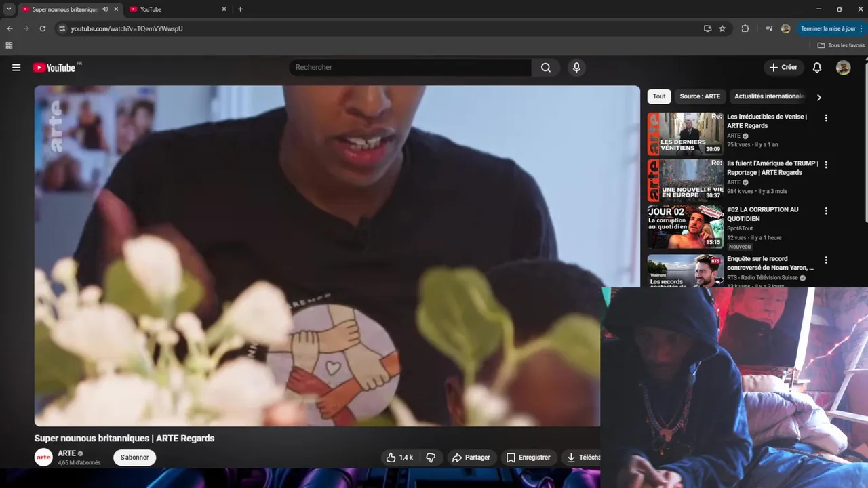Go back in browser history
Viewport: 868px width, 488px height.
9,28
